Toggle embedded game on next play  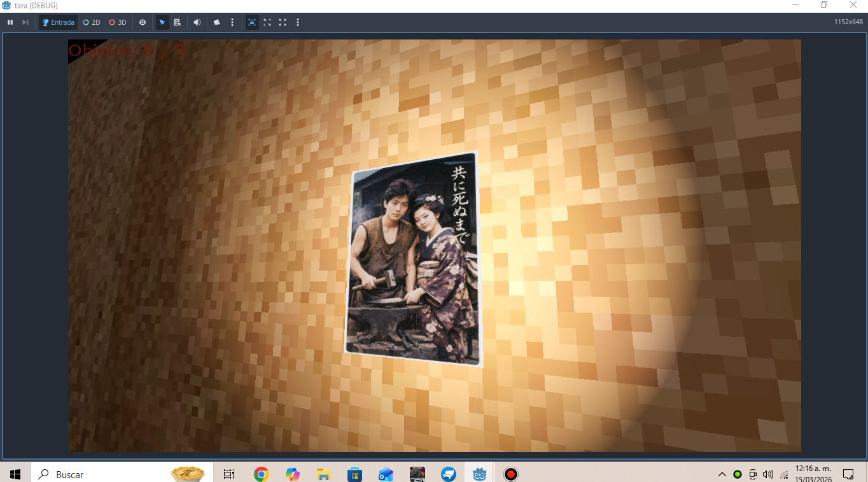tap(252, 22)
